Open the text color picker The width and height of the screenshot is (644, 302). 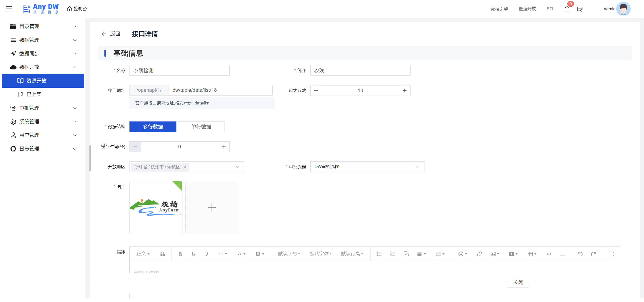(x=241, y=254)
